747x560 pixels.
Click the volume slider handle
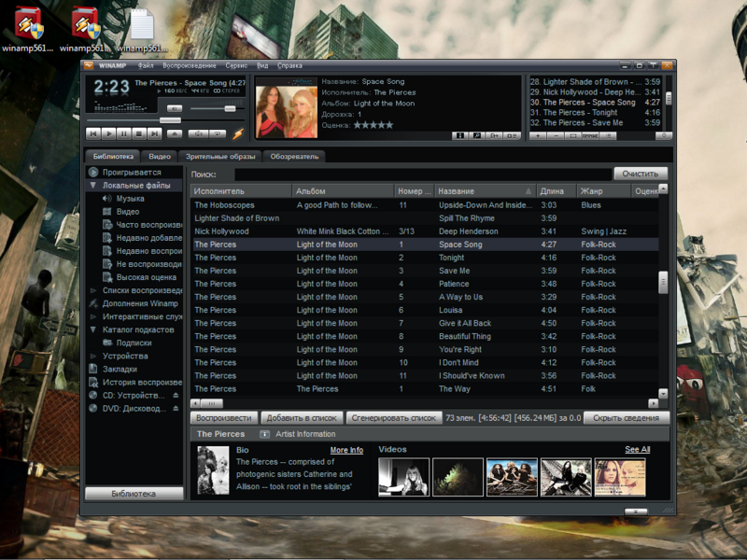[x=230, y=108]
